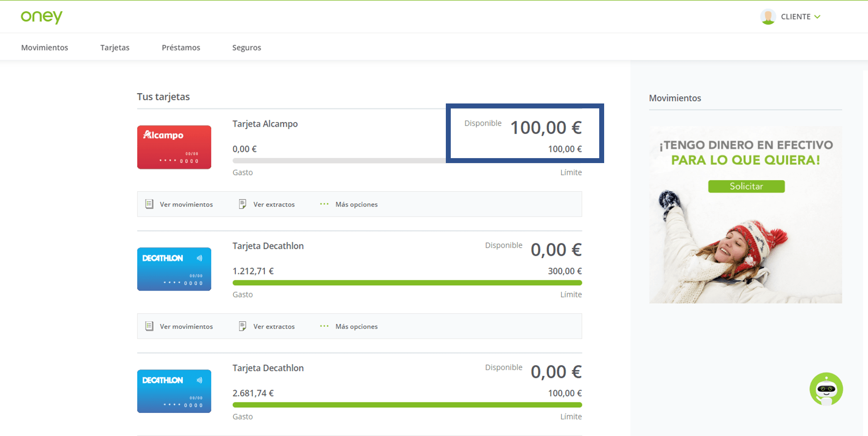This screenshot has width=868, height=436.
Task: Open Más opciones for Decathlon 1.212,71 € card
Action: pyautogui.click(x=357, y=327)
